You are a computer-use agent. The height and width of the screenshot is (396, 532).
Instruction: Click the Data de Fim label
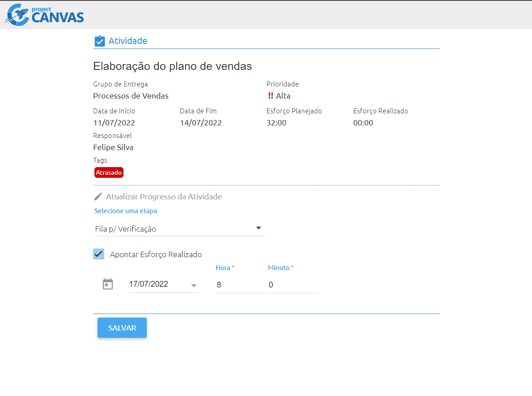(x=198, y=111)
